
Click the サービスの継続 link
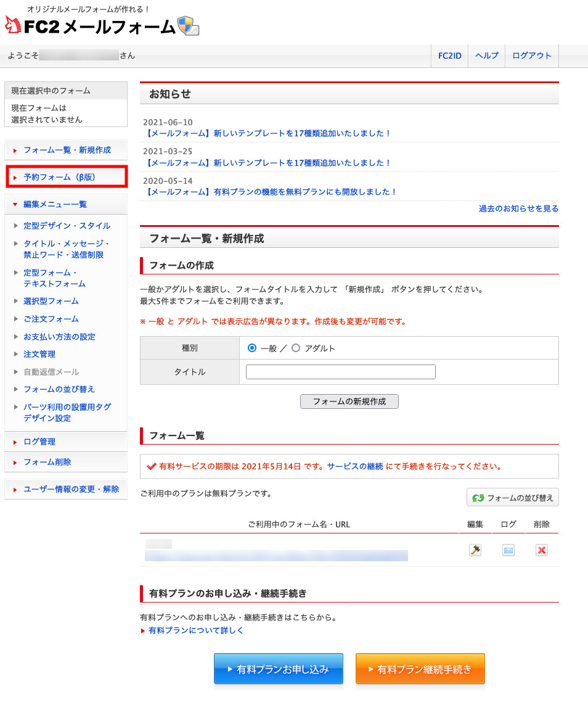[x=354, y=466]
